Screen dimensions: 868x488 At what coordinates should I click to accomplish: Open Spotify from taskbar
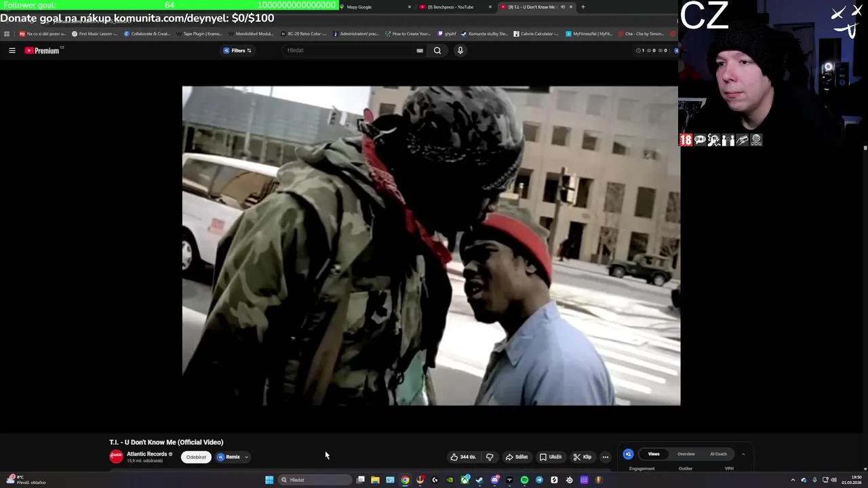(524, 480)
